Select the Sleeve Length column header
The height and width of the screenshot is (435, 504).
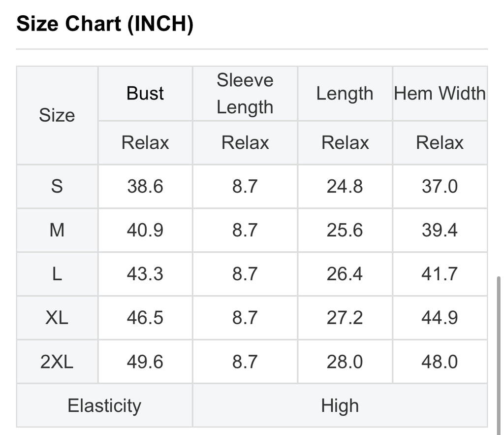[245, 94]
